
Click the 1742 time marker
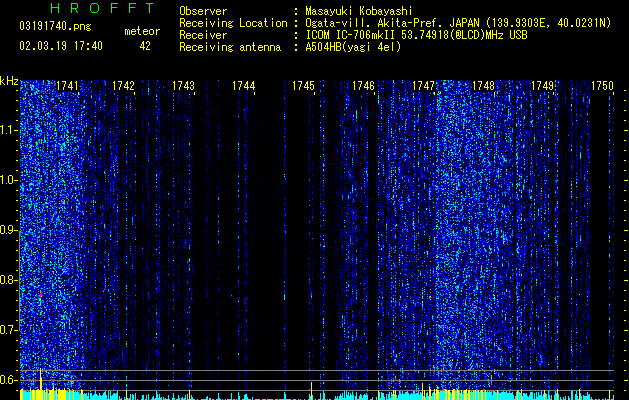tap(124, 85)
